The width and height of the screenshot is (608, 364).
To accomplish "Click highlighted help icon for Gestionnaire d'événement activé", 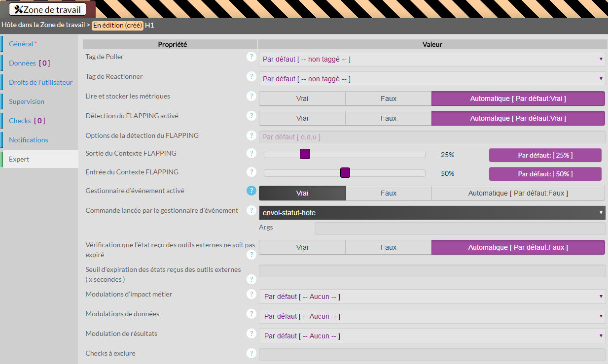I will [x=251, y=191].
